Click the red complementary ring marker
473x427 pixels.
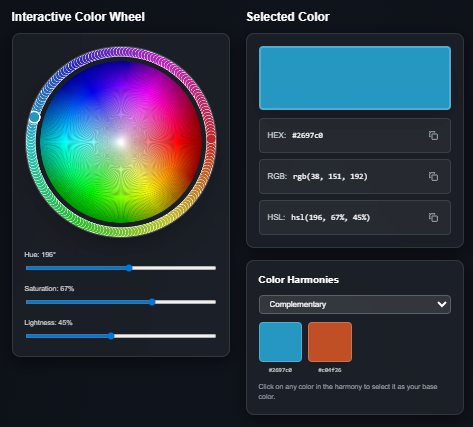[211, 139]
